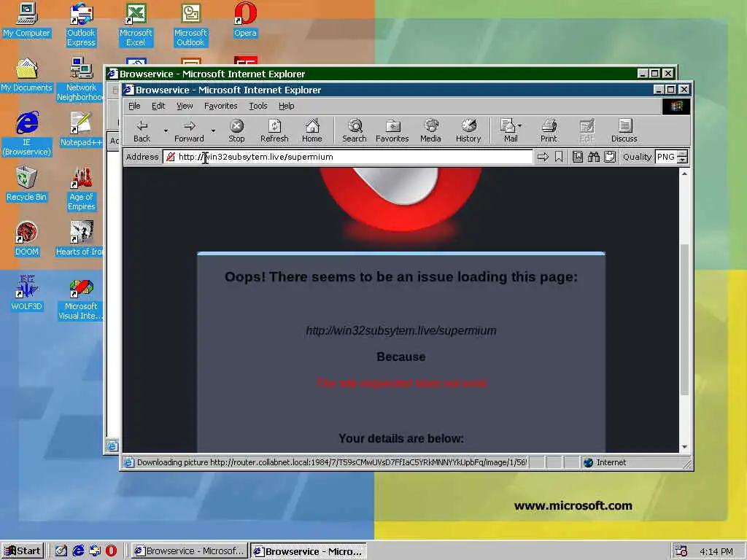Open the File menu
This screenshot has width=747, height=560.
[x=134, y=106]
